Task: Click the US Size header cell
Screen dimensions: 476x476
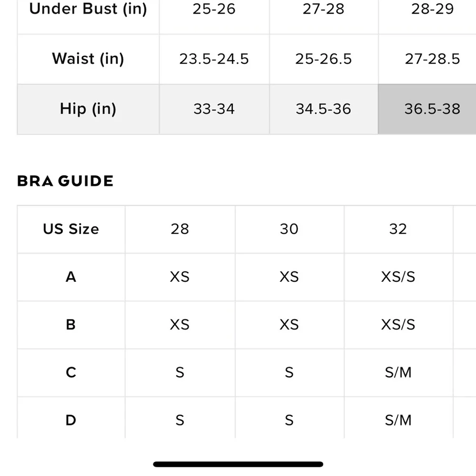Action: click(x=71, y=229)
